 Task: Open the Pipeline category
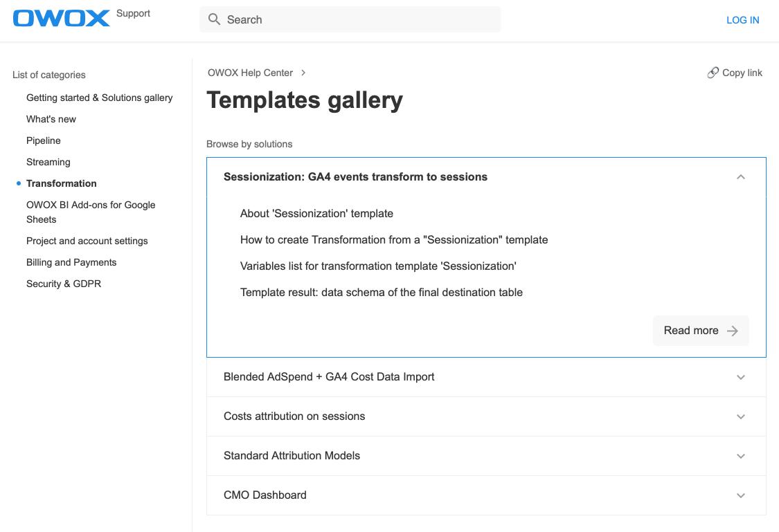[x=43, y=140]
